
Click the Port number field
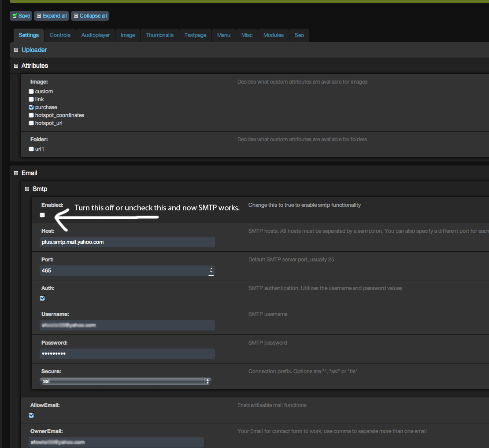(x=127, y=271)
